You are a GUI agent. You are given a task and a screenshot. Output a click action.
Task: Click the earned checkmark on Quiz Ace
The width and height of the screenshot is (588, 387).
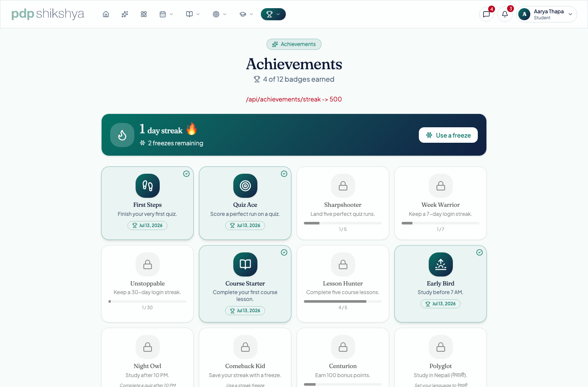pos(284,174)
